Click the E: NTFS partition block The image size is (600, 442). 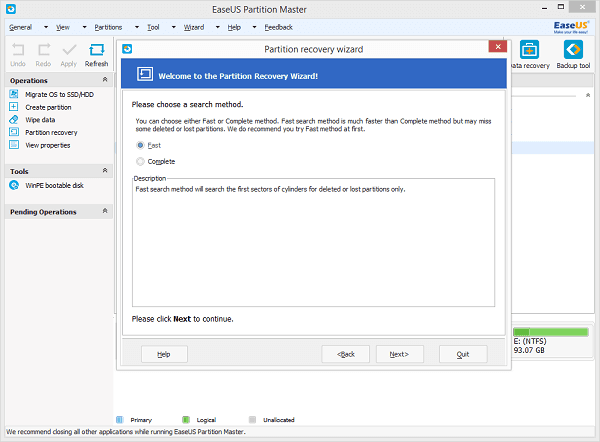(x=551, y=339)
